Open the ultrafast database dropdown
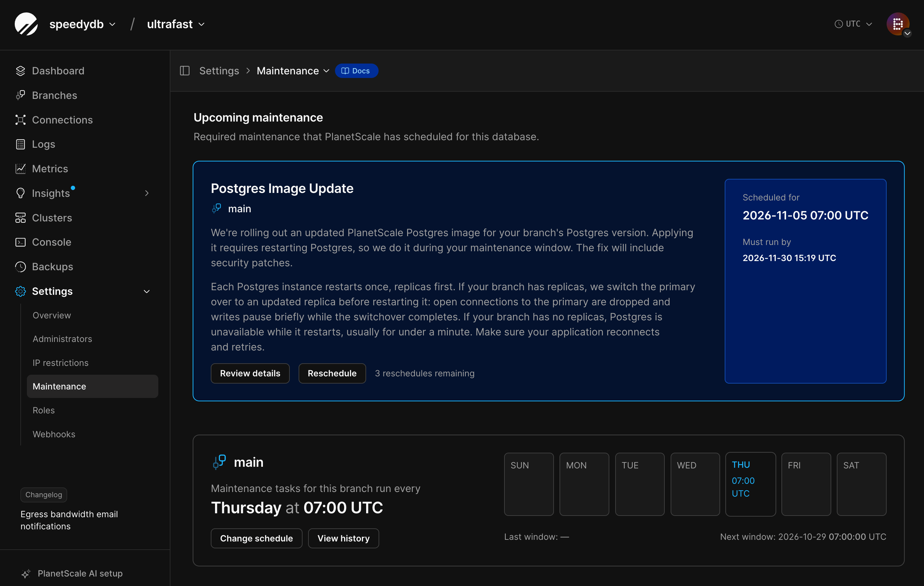Image resolution: width=924 pixels, height=586 pixels. coord(176,24)
